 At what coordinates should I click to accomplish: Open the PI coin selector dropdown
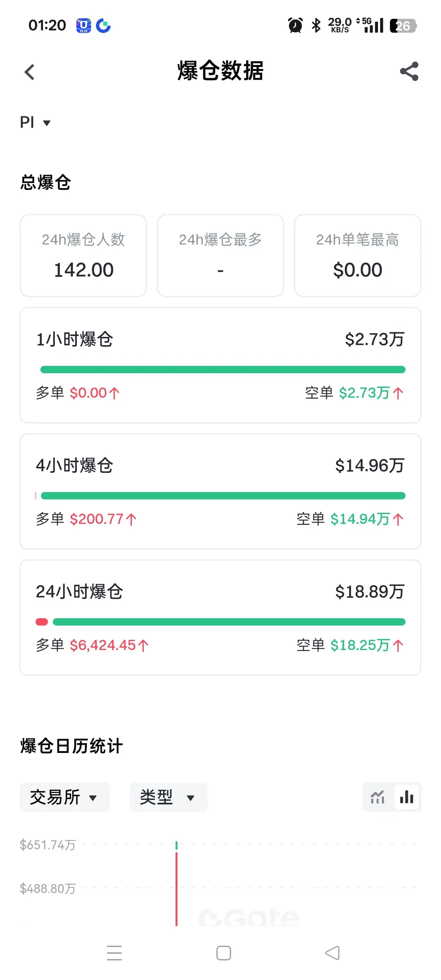pyautogui.click(x=35, y=122)
